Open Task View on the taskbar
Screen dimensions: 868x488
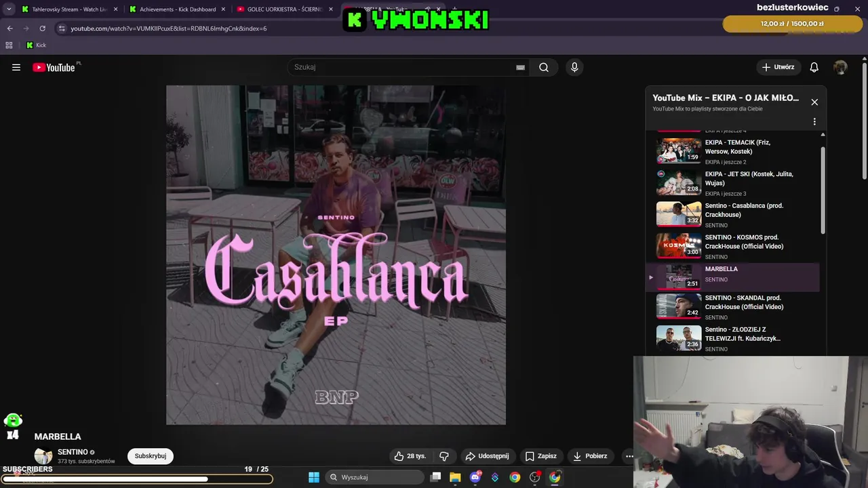[x=436, y=477]
